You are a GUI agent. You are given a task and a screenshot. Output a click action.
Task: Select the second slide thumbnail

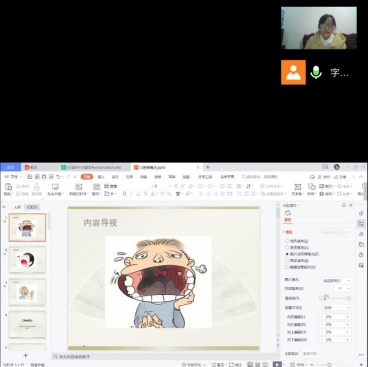coord(27,260)
